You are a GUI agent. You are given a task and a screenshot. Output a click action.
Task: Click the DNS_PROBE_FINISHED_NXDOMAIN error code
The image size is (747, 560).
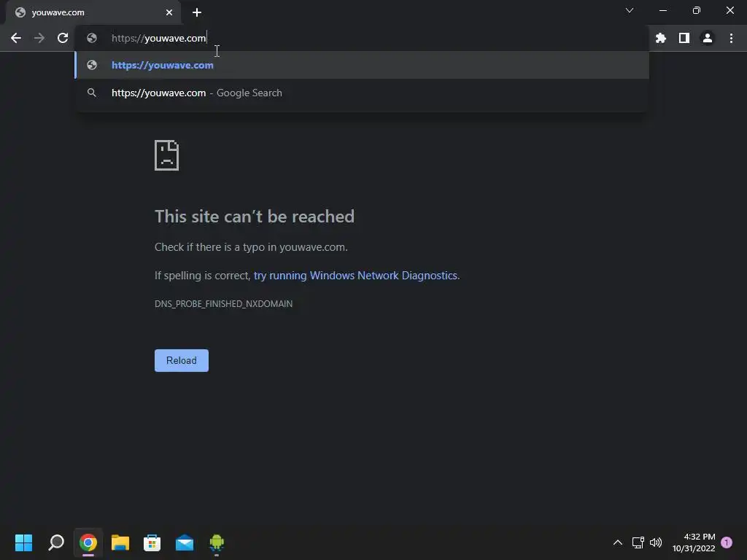[223, 304]
